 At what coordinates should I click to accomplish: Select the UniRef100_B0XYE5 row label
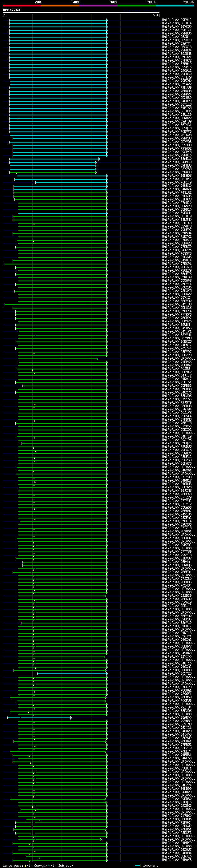tap(177, 674)
